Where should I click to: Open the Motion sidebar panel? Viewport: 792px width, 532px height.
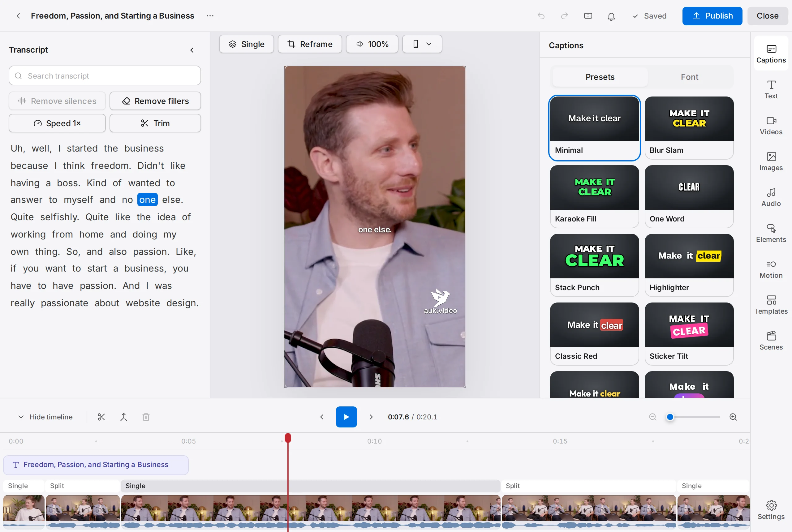click(x=771, y=269)
